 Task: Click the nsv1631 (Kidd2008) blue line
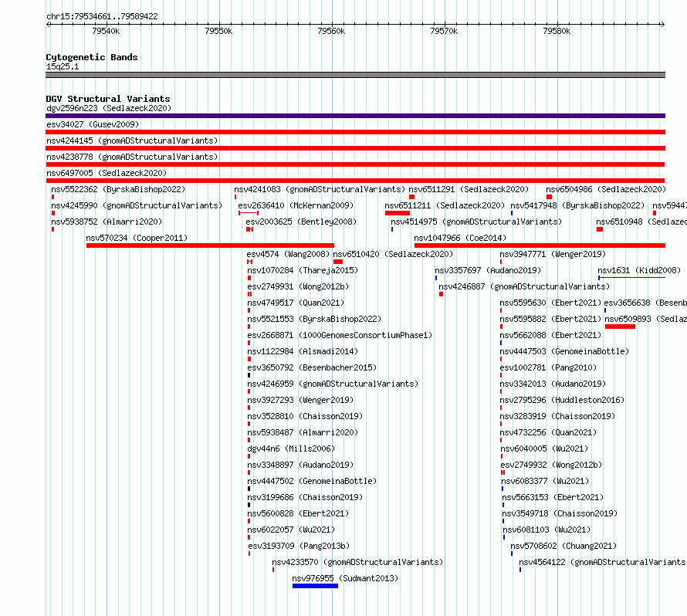tap(631, 278)
